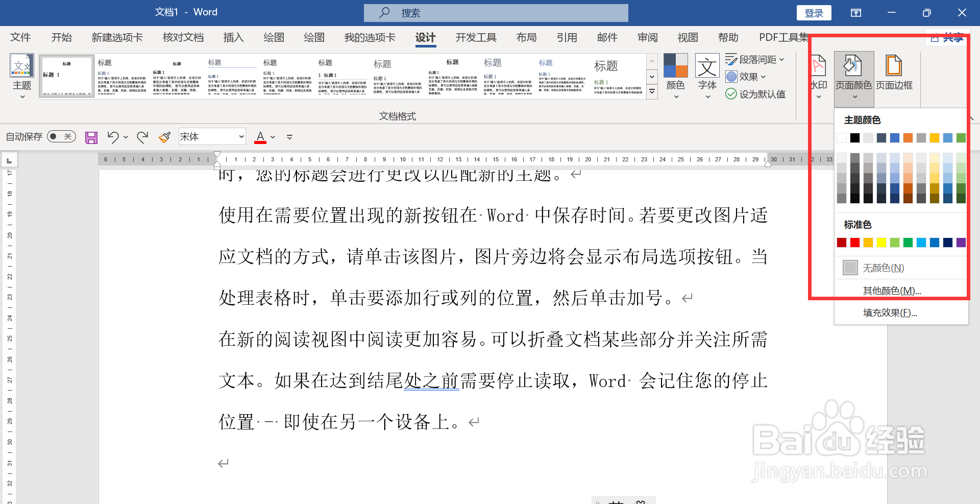Open the File (文件) tab
This screenshot has width=980, height=504.
point(20,37)
